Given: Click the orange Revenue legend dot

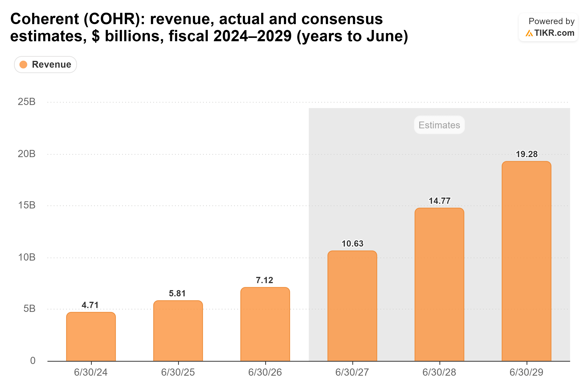Looking at the screenshot, I should pyautogui.click(x=23, y=65).
